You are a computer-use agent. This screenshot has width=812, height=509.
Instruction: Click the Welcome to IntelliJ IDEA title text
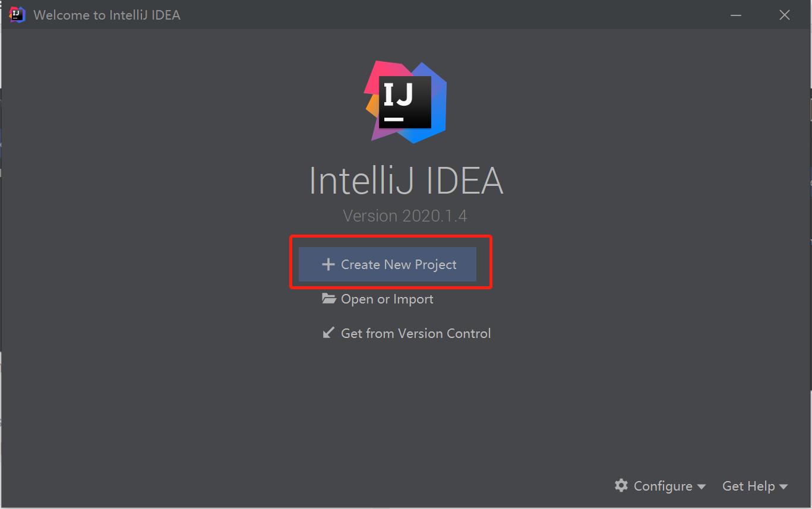coord(108,15)
